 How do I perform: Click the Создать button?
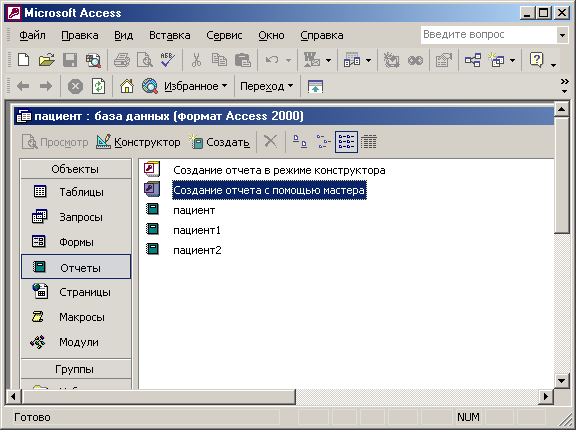[219, 142]
